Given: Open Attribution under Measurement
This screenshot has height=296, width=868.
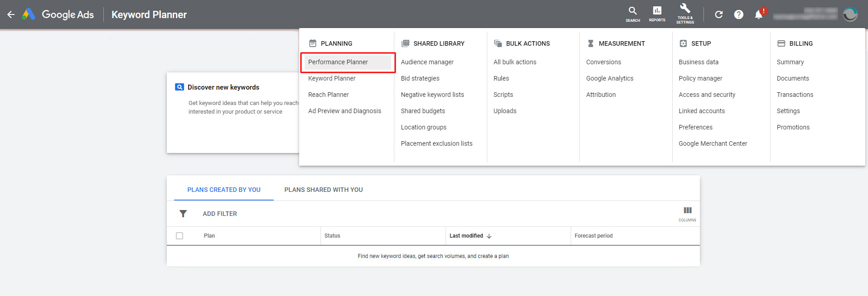Looking at the screenshot, I should (601, 95).
